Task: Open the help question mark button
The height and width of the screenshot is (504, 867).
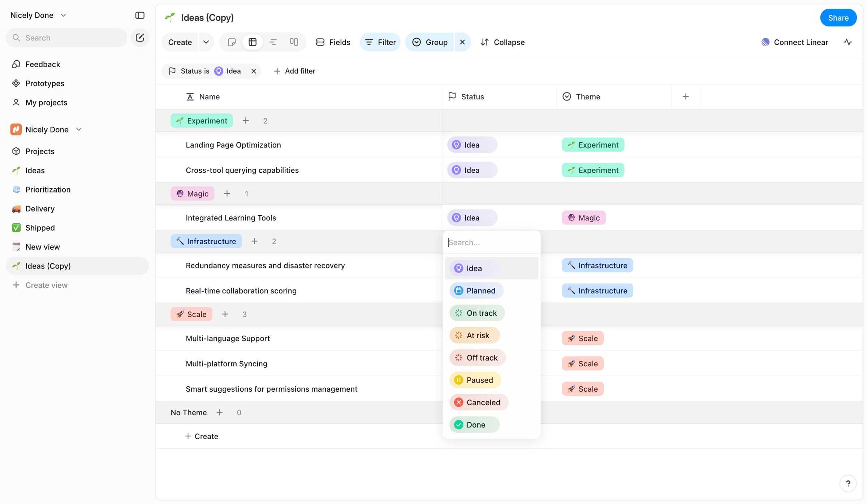Action: pyautogui.click(x=848, y=483)
